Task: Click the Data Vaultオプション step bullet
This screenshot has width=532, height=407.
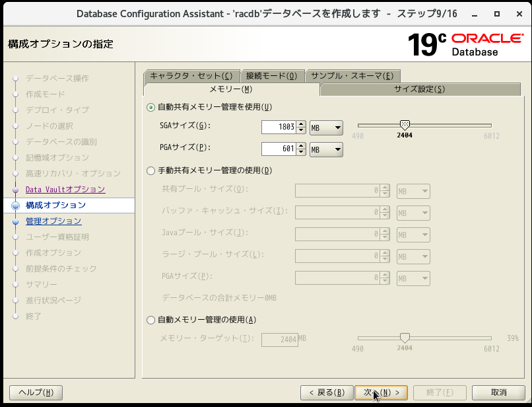Action: pyautogui.click(x=15, y=190)
